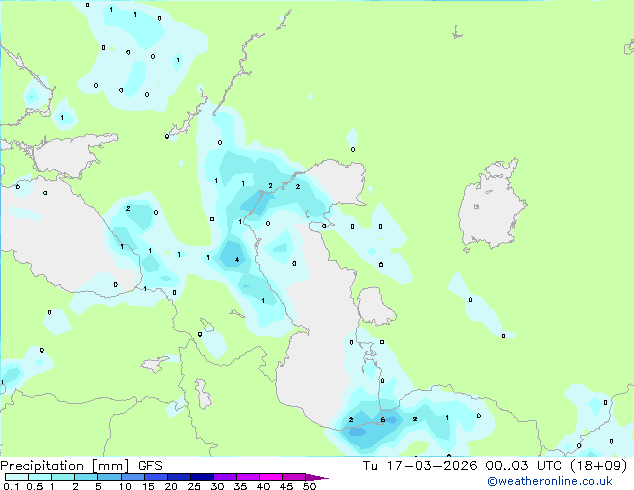Click the '15' legend scale label
The width and height of the screenshot is (634, 490).
click(x=148, y=486)
